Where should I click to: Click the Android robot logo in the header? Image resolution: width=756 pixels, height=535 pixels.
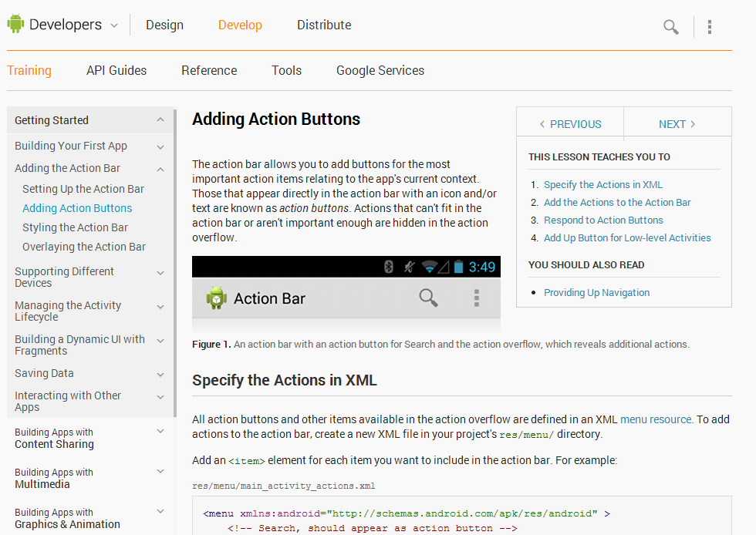tap(15, 24)
